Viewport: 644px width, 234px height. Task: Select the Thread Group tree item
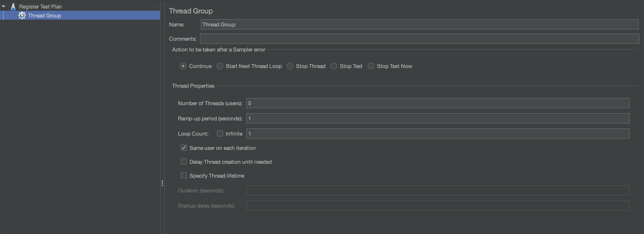pos(44,15)
